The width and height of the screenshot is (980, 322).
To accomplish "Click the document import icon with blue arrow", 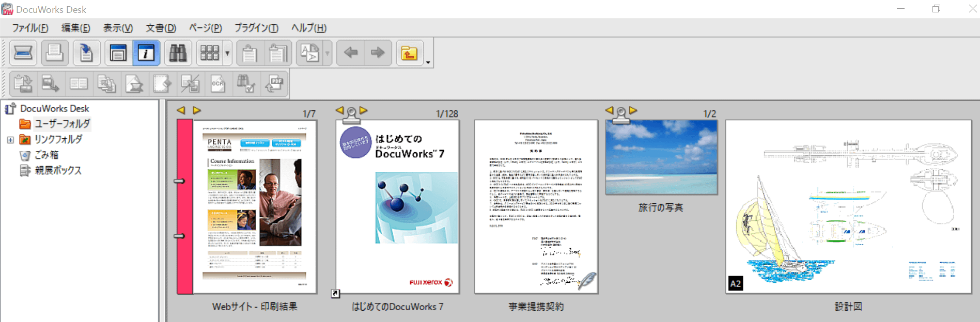I will [x=86, y=53].
